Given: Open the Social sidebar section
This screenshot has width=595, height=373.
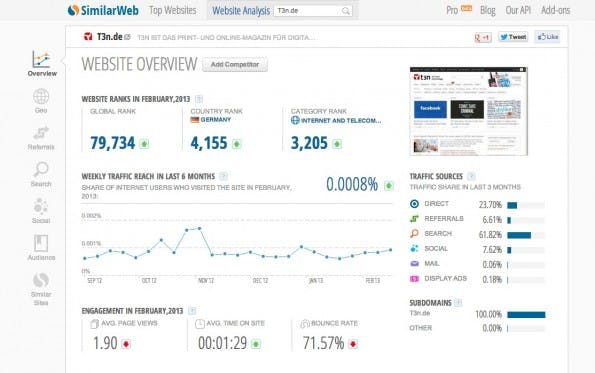Looking at the screenshot, I should [41, 211].
